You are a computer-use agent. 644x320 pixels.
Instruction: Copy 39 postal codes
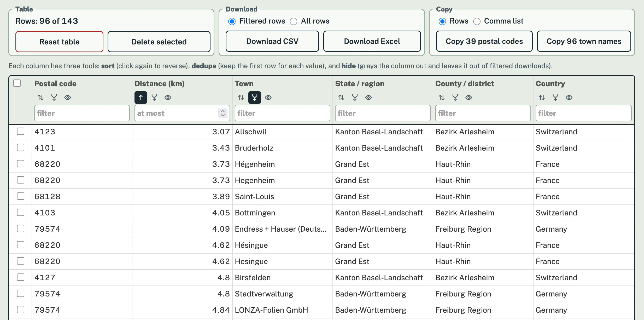point(484,41)
